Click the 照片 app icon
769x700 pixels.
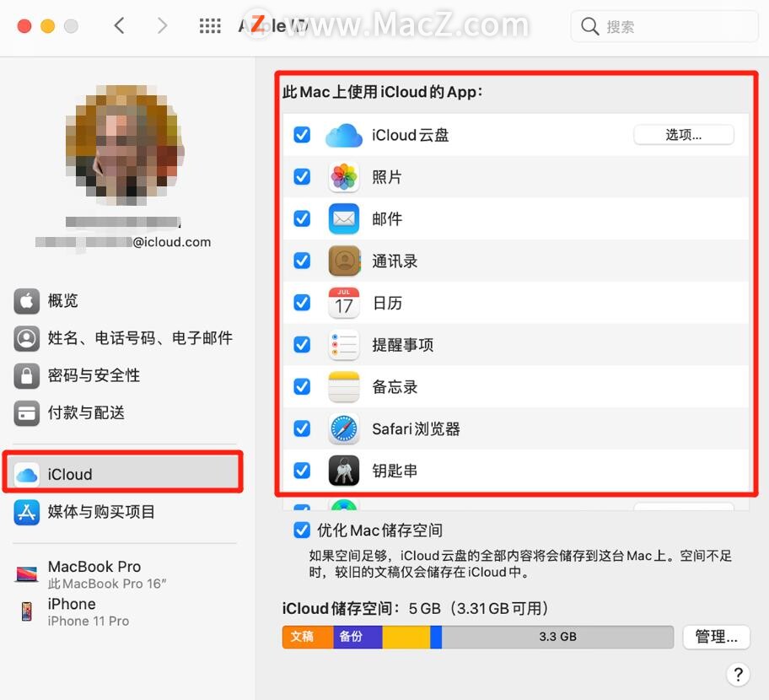click(343, 176)
